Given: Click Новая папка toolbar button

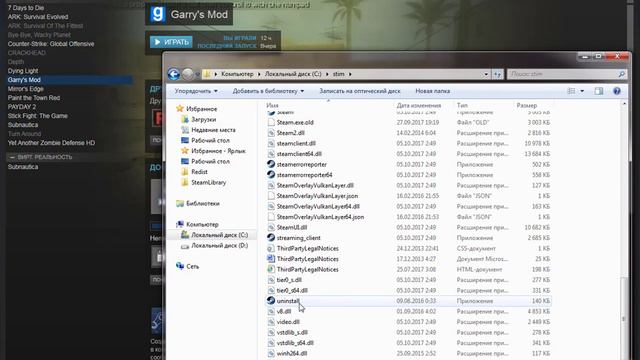Looking at the screenshot, I should (x=433, y=91).
